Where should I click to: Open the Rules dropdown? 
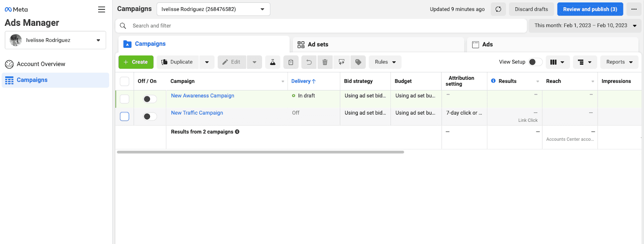point(385,62)
